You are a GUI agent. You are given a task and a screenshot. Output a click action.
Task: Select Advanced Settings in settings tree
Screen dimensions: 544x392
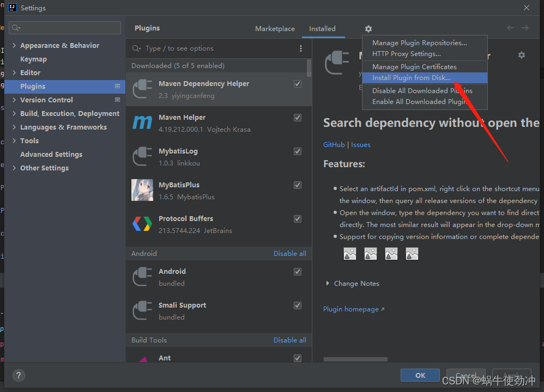point(51,154)
